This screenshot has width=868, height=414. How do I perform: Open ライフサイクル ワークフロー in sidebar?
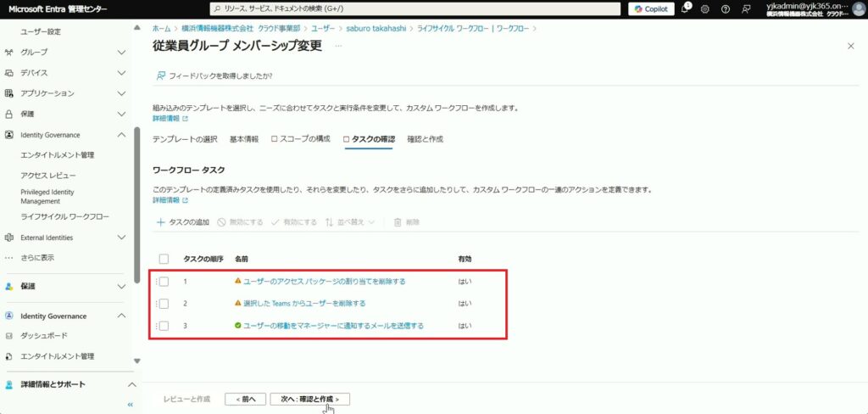[64, 216]
